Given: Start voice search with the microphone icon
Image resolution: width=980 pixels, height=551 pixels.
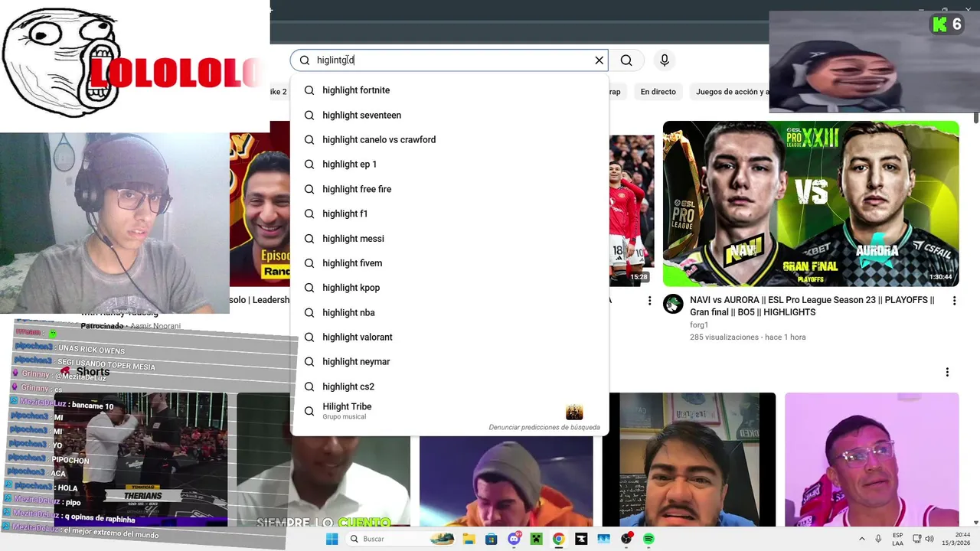Looking at the screenshot, I should click(x=665, y=60).
